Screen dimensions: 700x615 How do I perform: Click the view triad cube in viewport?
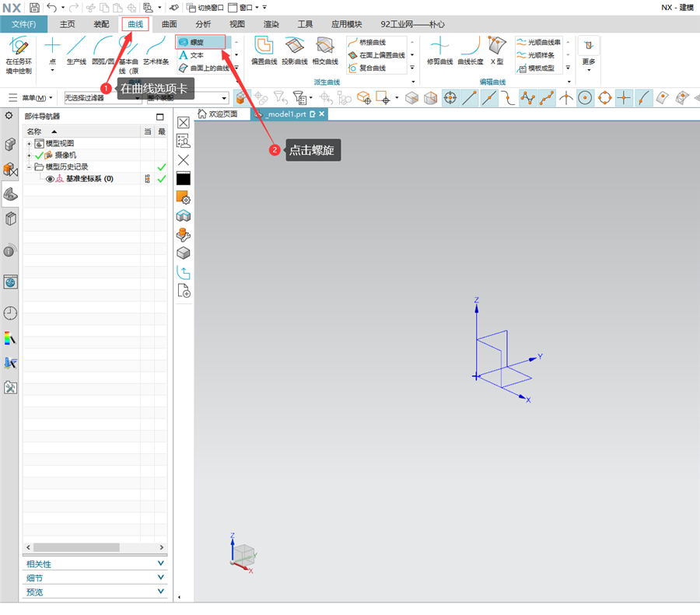tap(243, 554)
